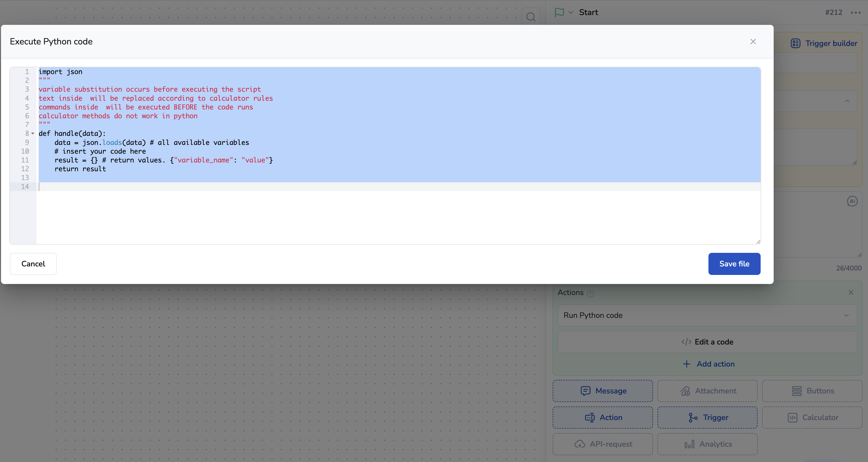868x462 pixels.
Task: Grab the code editor resize handle
Action: point(758,242)
